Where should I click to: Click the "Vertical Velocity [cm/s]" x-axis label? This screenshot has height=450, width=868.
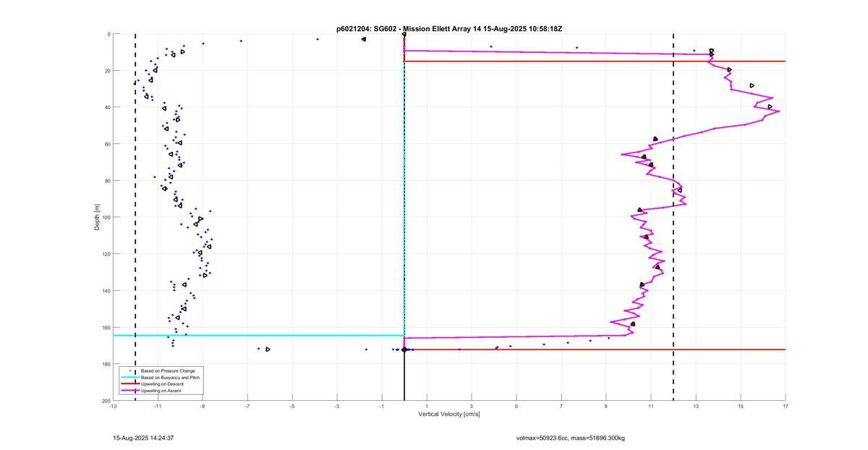[449, 415]
